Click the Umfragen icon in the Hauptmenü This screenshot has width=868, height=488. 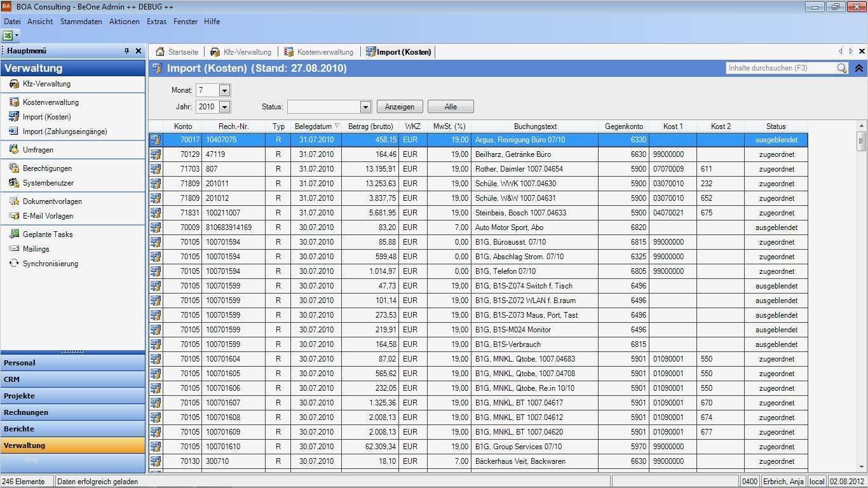tap(14, 149)
